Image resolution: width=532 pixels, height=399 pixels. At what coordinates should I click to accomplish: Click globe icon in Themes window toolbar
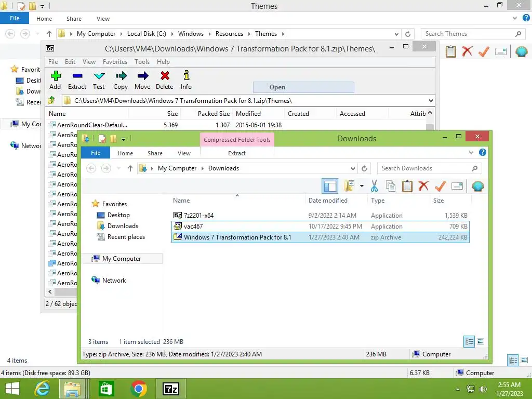pyautogui.click(x=522, y=51)
